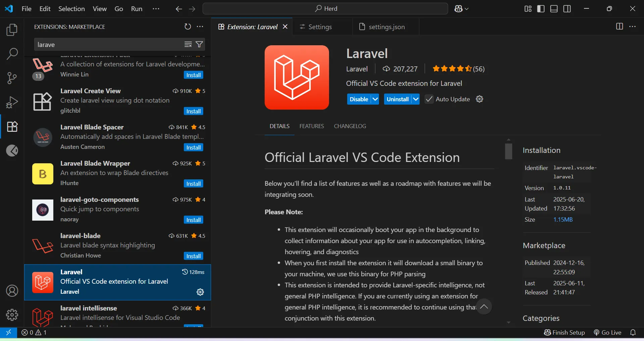Switch to the settings.json tab
644x341 pixels.
pos(386,27)
